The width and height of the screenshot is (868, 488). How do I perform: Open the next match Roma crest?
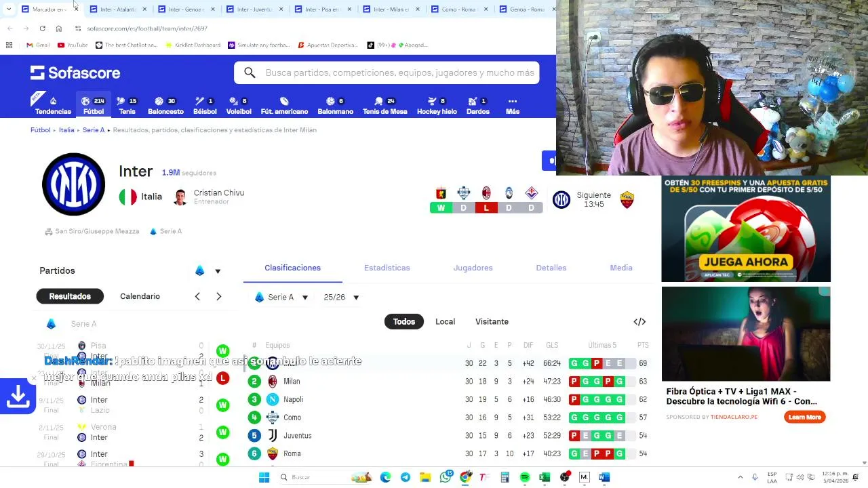[x=627, y=200]
